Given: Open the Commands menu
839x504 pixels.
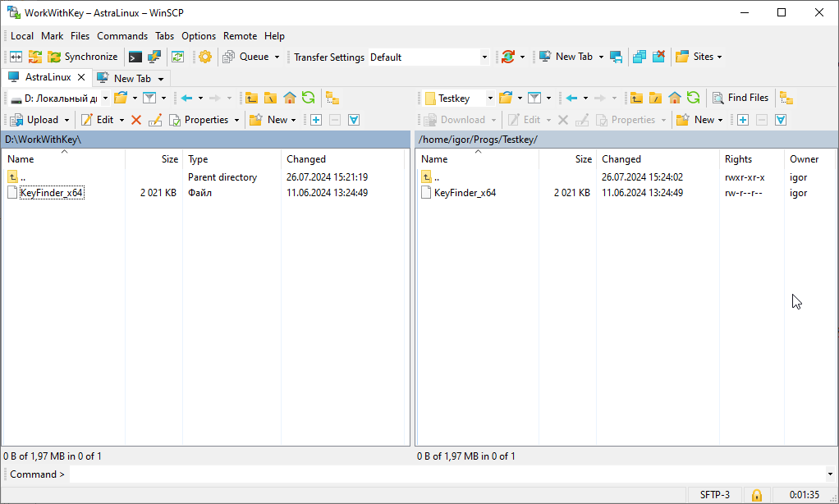Looking at the screenshot, I should coord(122,36).
